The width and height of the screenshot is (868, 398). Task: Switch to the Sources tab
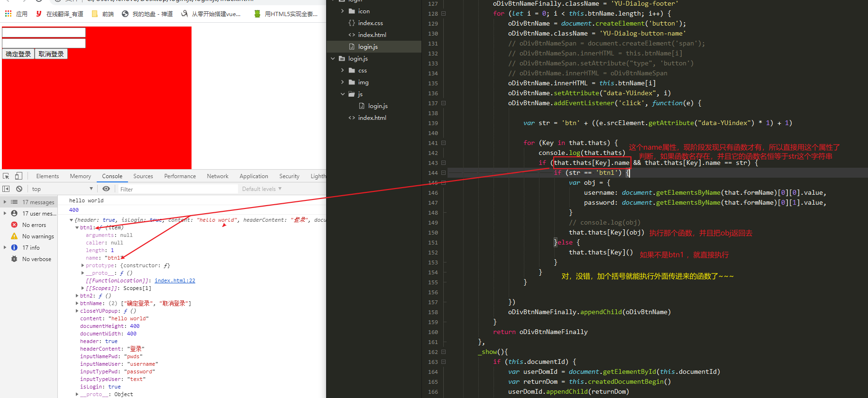pyautogui.click(x=143, y=176)
